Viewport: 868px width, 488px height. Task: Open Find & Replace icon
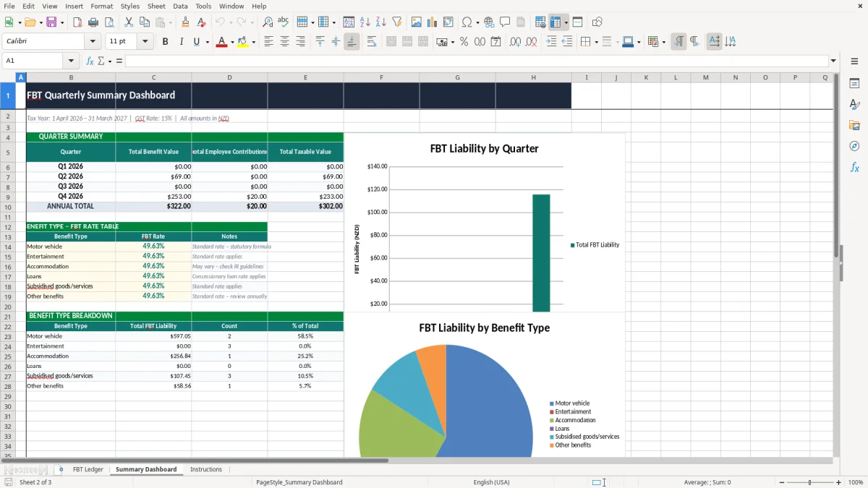tap(268, 22)
